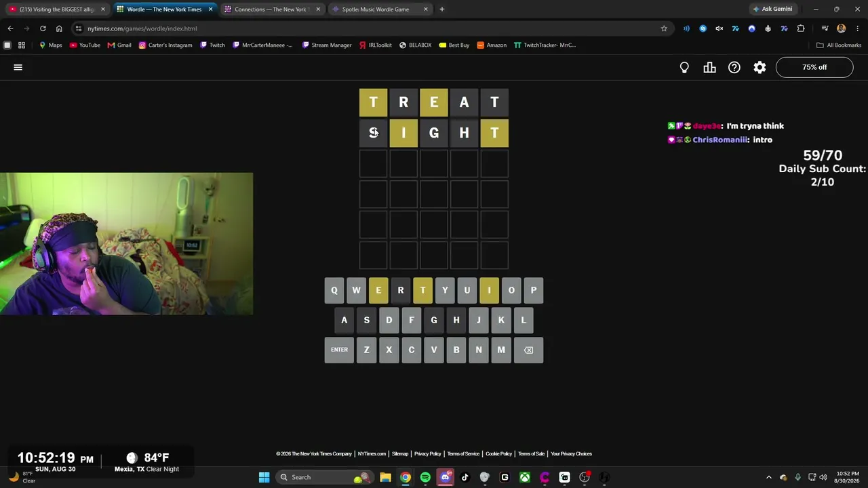Open the Sitemap footer link
Screen dimensions: 868x488
pyautogui.click(x=400, y=454)
